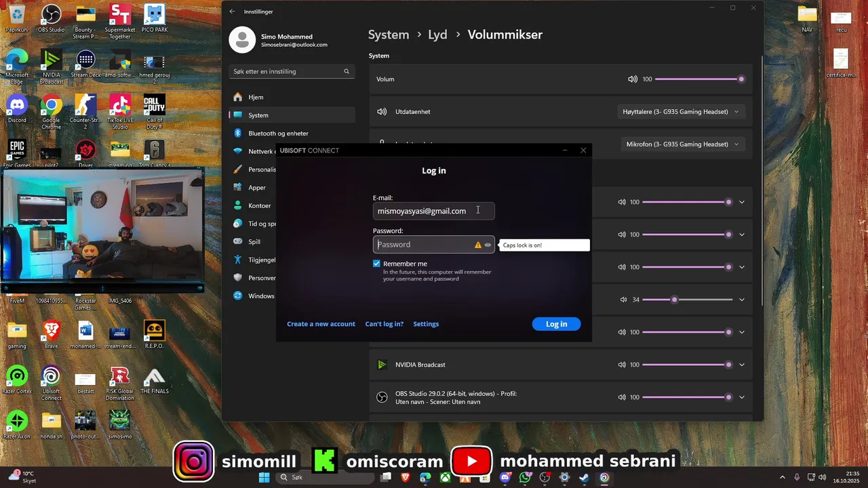Mute NVIDIA Broadcast speaker icon in mixer

(x=622, y=365)
